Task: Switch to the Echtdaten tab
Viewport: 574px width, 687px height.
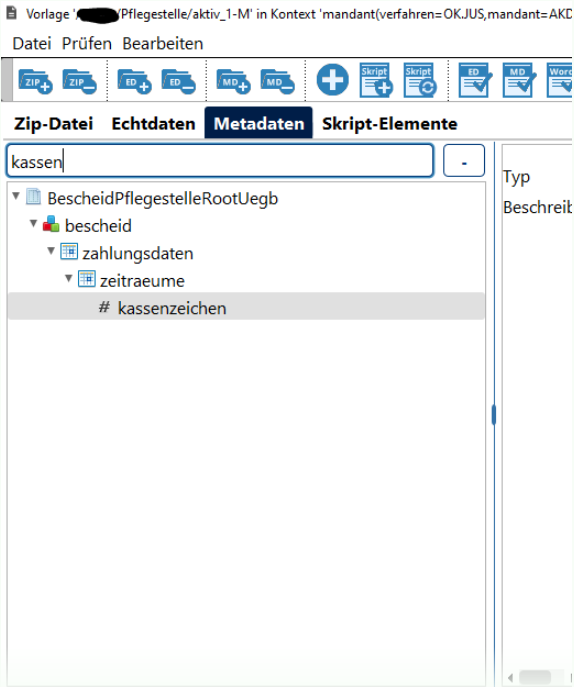Action: (153, 124)
